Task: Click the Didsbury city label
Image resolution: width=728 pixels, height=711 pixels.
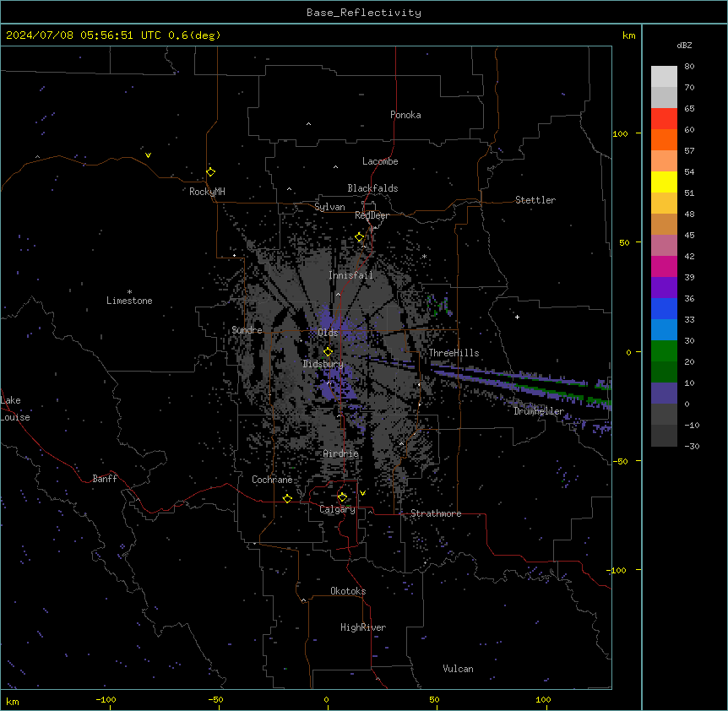Action: (323, 364)
